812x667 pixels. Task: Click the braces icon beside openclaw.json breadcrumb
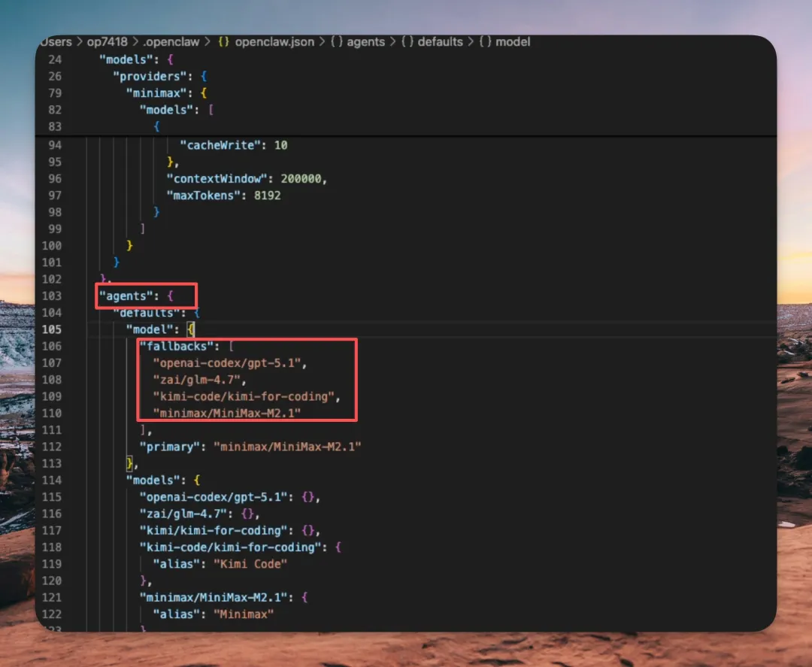point(224,42)
